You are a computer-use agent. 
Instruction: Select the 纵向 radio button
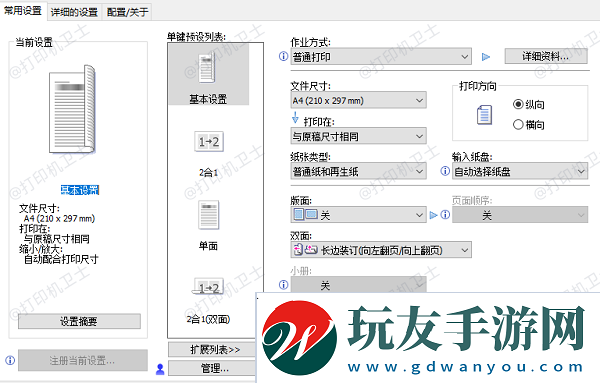[518, 104]
